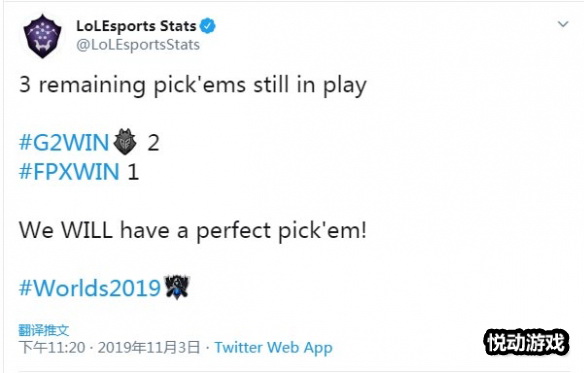This screenshot has width=584, height=373.
Task: Open the Twitter Web App source link
Action: coord(273,347)
